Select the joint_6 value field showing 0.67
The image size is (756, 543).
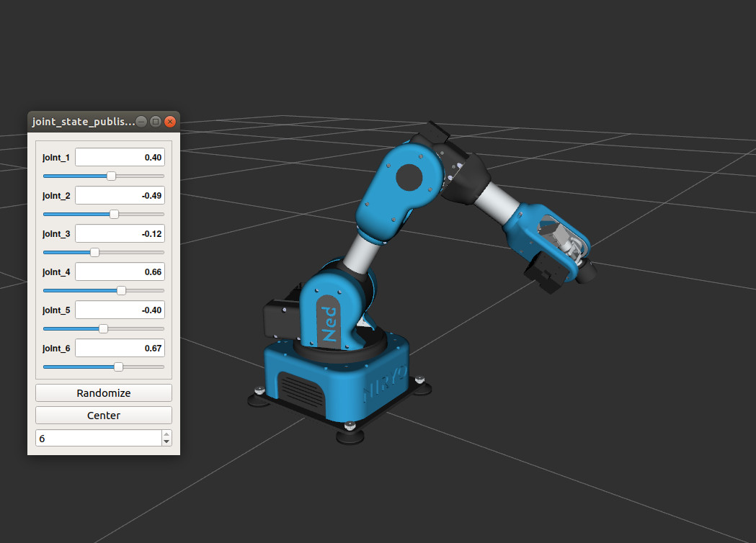120,348
